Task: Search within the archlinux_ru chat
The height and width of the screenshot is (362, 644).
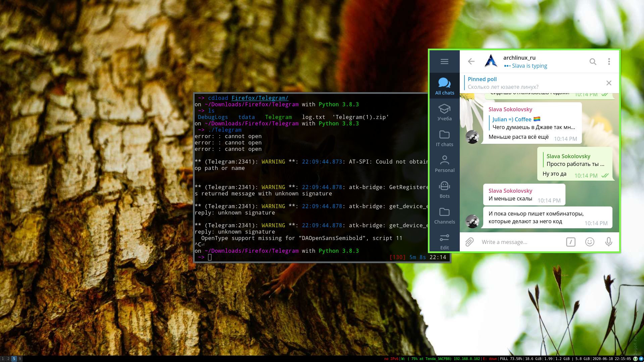Action: point(593,62)
